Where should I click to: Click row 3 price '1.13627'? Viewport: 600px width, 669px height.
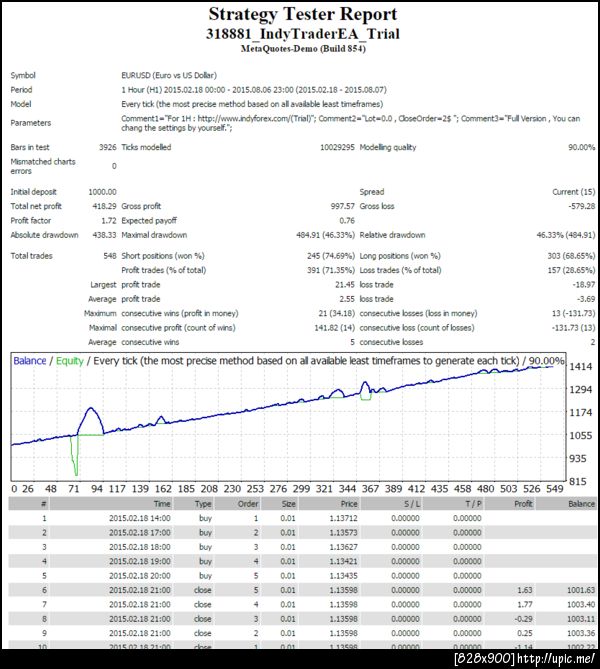(x=344, y=547)
